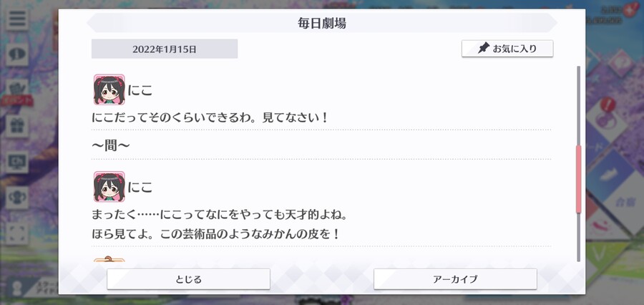Viewport: 644px width, 305px height.
Task: Open the trophy goals icon
Action: click(17, 198)
